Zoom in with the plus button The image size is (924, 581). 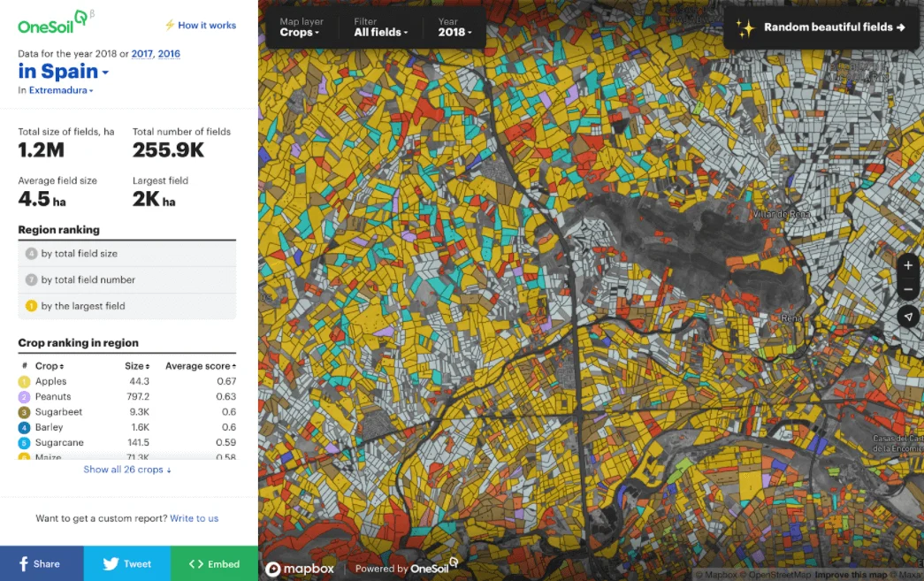coord(908,266)
